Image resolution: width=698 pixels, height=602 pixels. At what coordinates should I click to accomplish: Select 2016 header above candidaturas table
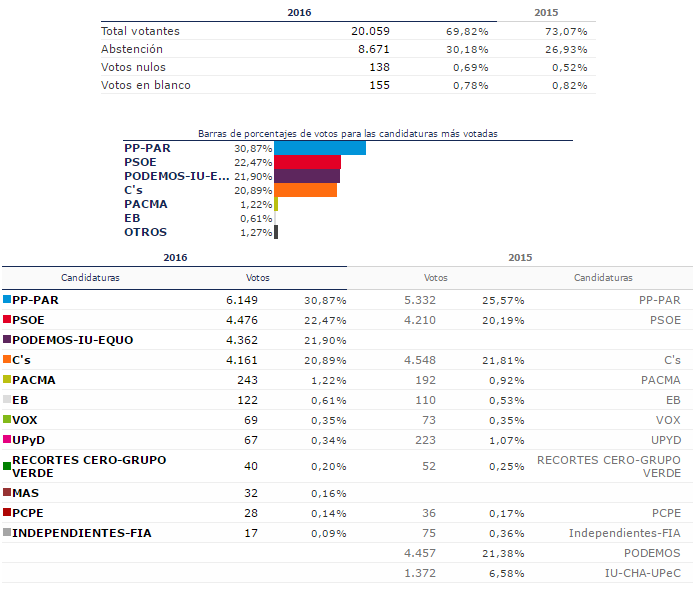175,257
